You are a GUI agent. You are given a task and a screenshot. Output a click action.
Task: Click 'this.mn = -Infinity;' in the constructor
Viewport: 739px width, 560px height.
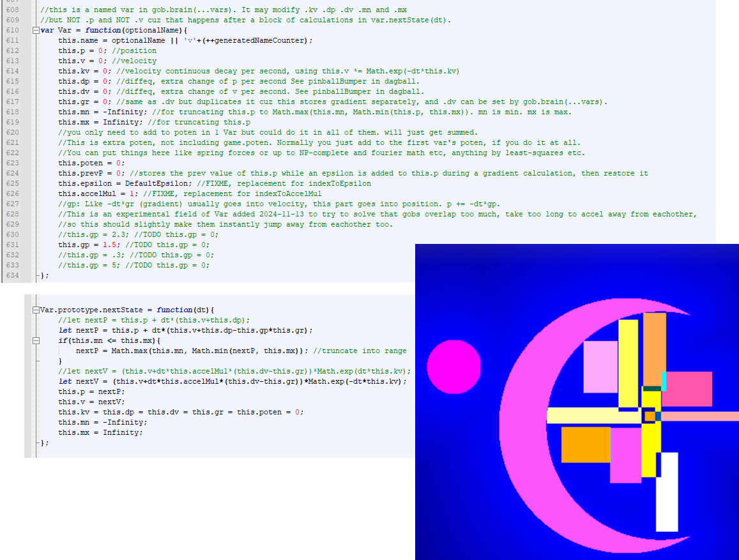pyautogui.click(x=103, y=112)
